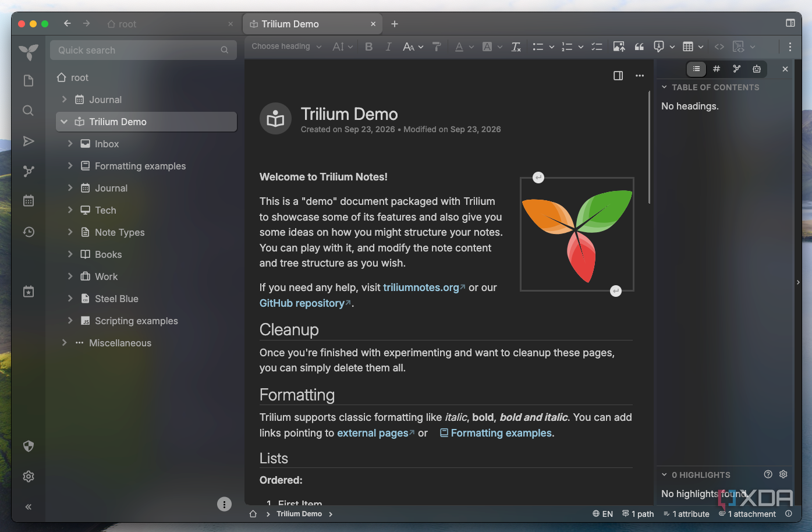Open recent changes history icon
Screen dimensions: 812x532
coord(28,232)
